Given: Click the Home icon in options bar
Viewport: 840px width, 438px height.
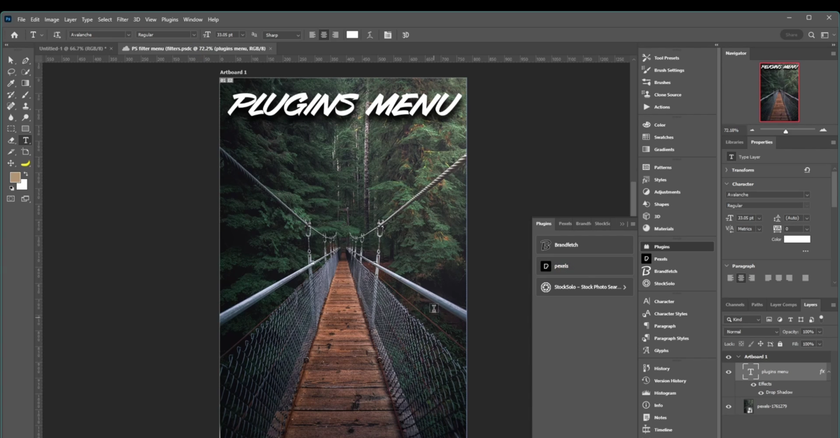Looking at the screenshot, I should pos(14,35).
